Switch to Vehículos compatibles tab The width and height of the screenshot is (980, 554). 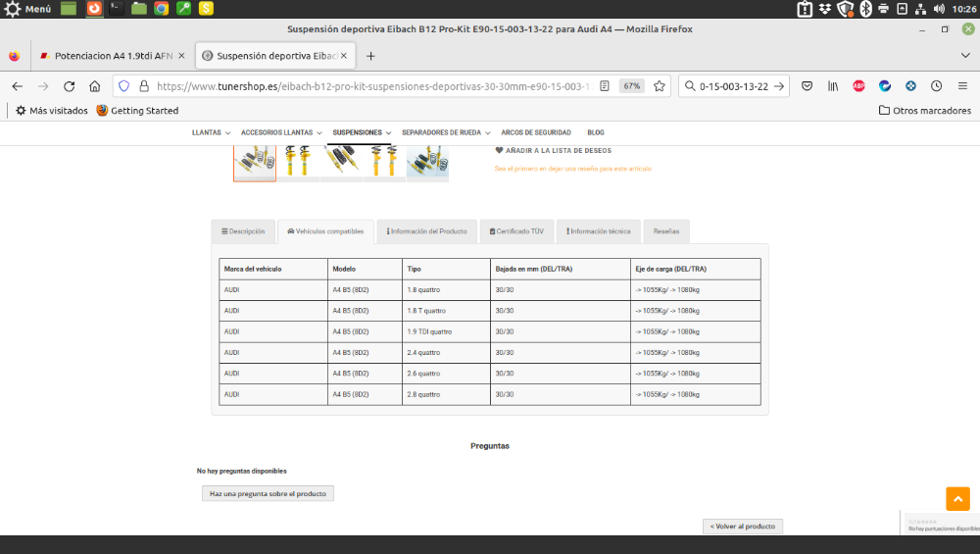[x=325, y=231]
